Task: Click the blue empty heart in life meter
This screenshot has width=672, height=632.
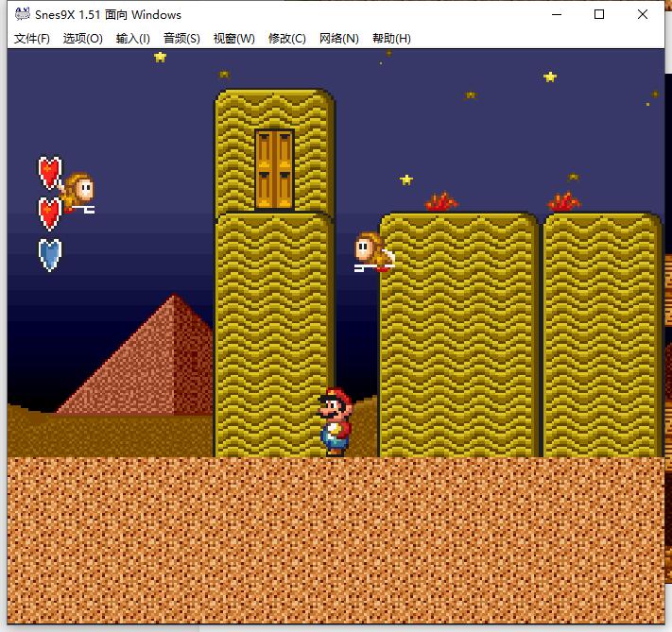Action: pyautogui.click(x=50, y=255)
